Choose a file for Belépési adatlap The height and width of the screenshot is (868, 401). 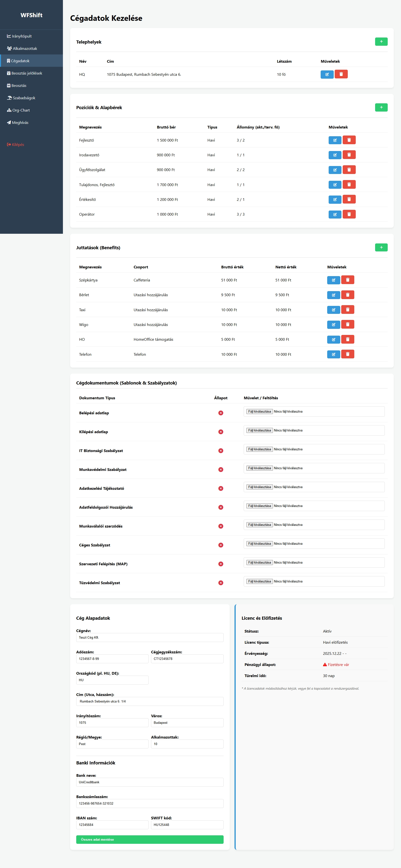click(259, 411)
